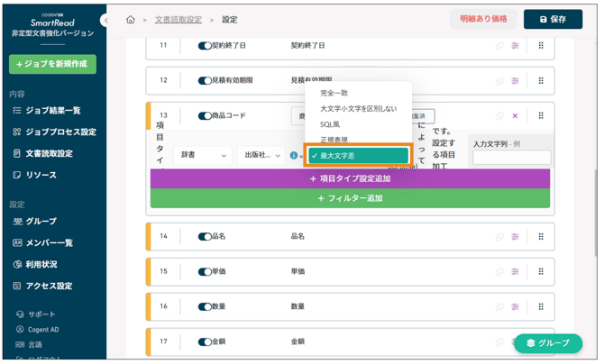The height and width of the screenshot is (364, 604).
Task: Click drag handle for row 11
Action: pyautogui.click(x=541, y=45)
